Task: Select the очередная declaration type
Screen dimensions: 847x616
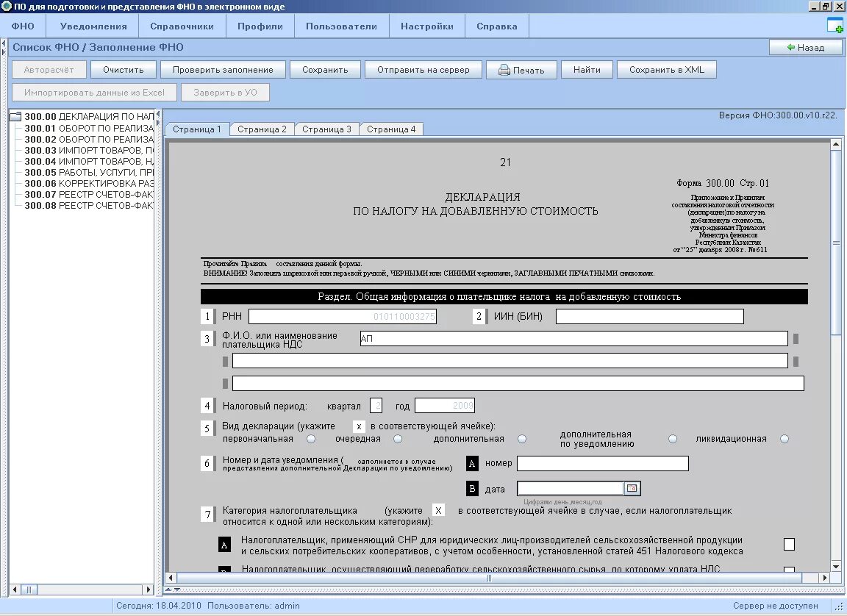Action: [398, 439]
